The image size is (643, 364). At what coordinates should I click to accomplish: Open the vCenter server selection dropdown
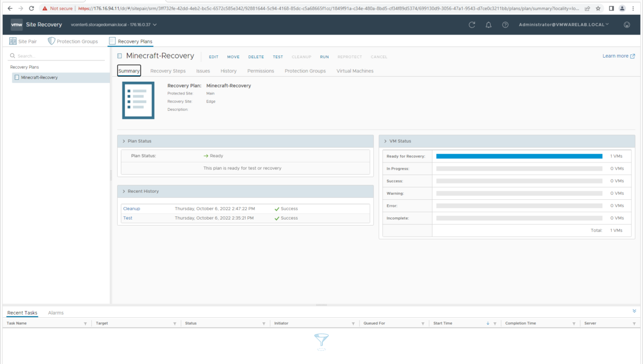(114, 25)
